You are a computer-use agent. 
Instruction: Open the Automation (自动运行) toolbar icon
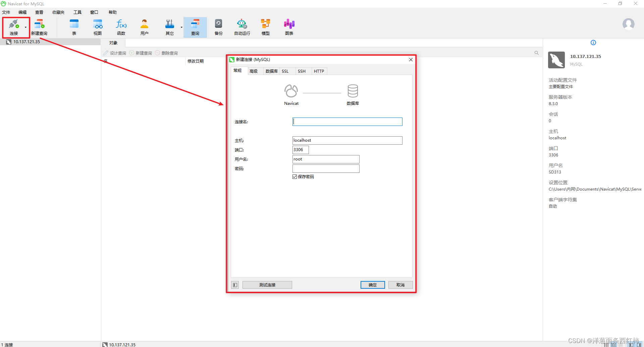tap(242, 27)
